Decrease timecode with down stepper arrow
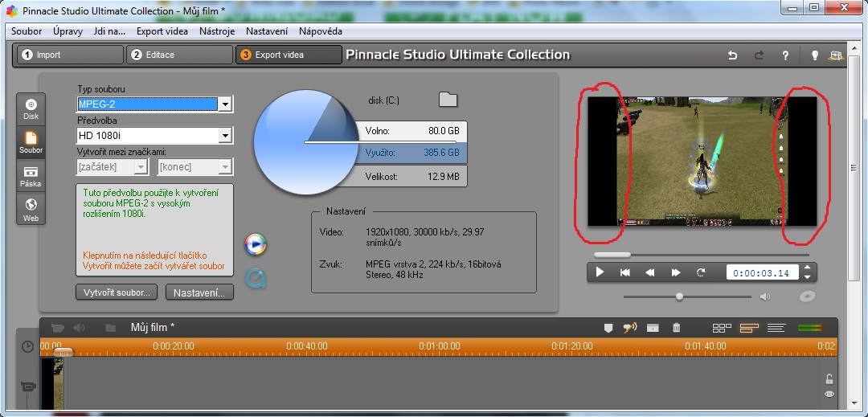868x417 pixels. click(807, 276)
